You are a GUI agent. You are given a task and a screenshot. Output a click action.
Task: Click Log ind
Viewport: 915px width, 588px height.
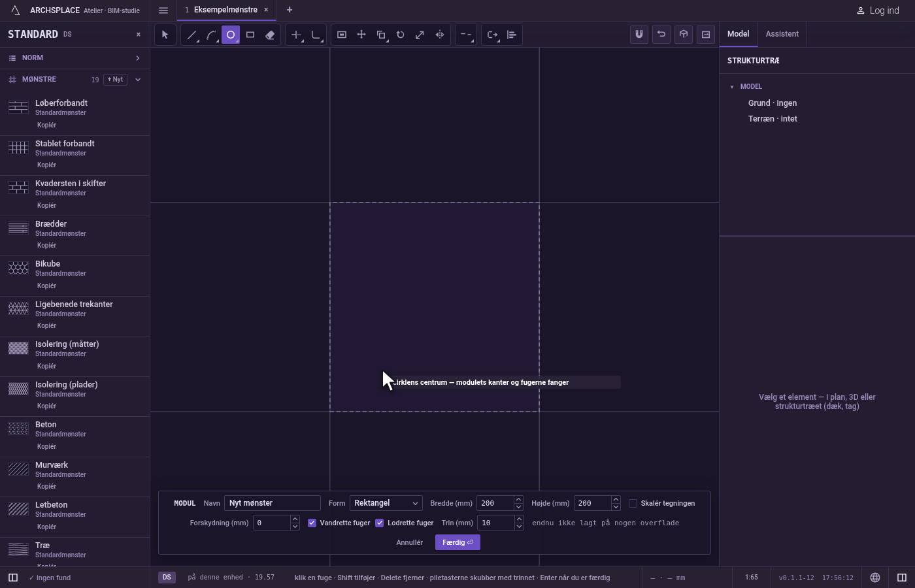878,10
